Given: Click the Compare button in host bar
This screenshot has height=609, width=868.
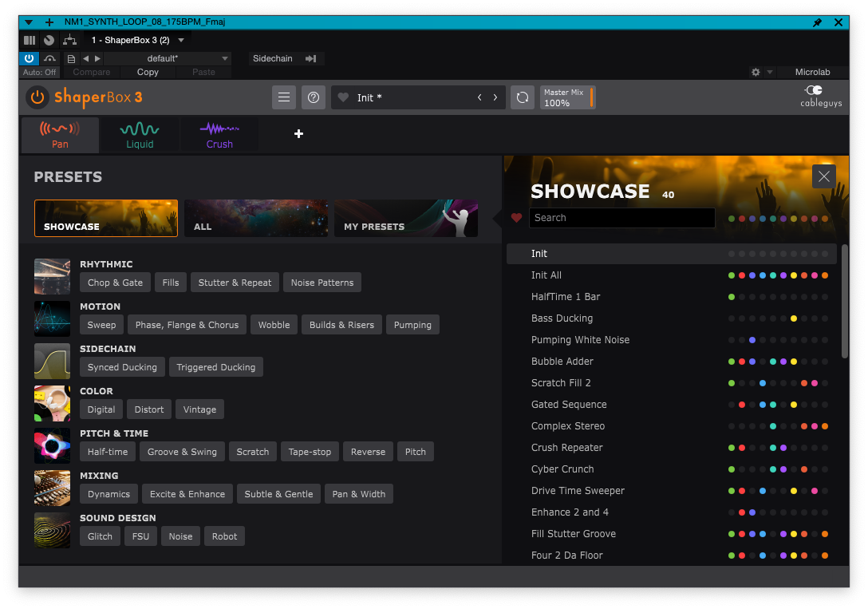Looking at the screenshot, I should (91, 72).
